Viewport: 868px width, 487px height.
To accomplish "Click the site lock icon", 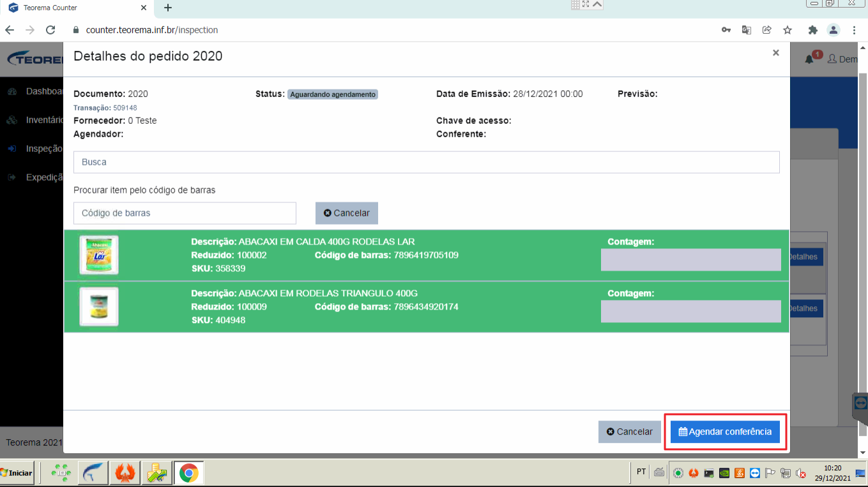I will tap(76, 30).
